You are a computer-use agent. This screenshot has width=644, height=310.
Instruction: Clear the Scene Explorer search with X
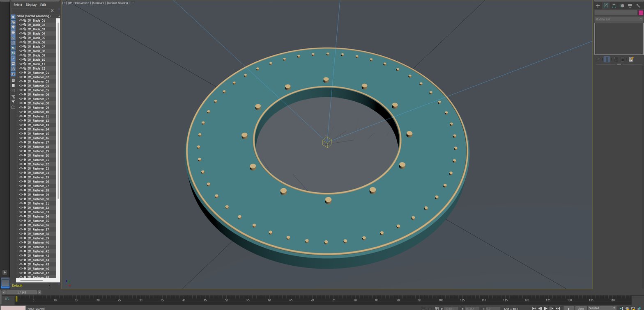[x=52, y=11]
